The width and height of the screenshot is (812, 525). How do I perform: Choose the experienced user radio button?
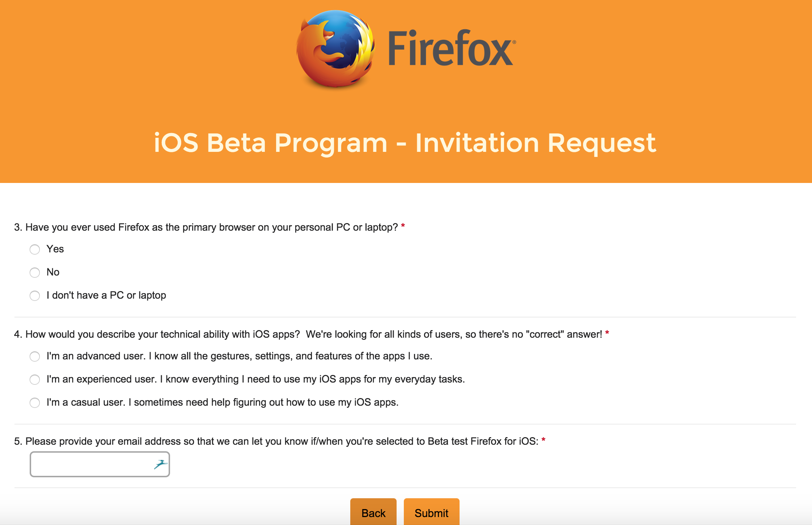(x=35, y=380)
